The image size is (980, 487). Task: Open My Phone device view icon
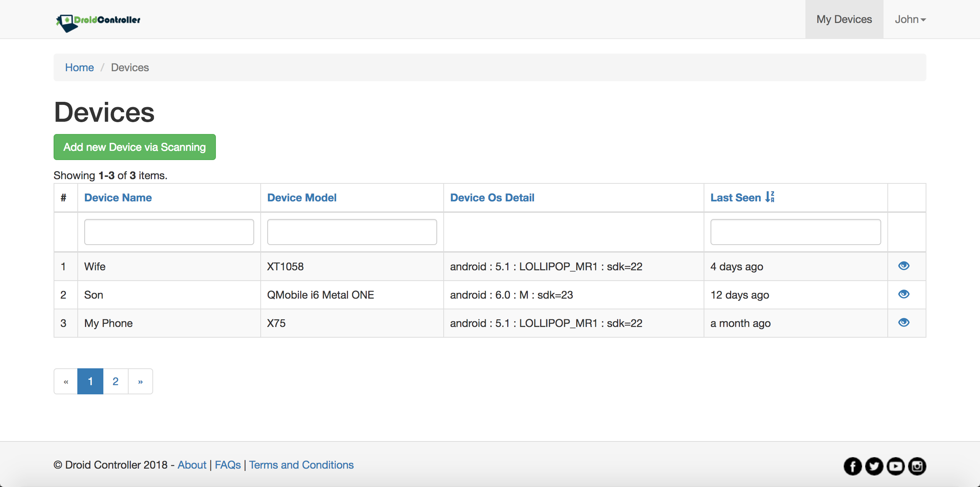pyautogui.click(x=903, y=322)
